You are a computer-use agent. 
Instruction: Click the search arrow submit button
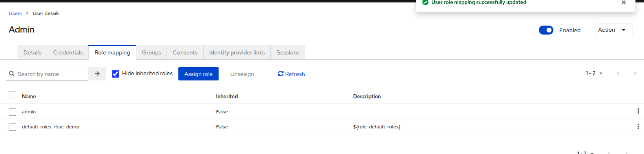97,74
